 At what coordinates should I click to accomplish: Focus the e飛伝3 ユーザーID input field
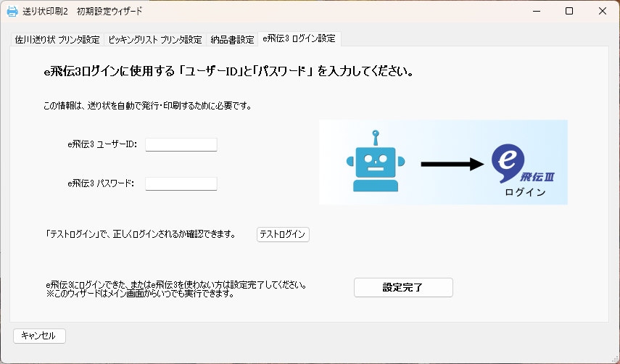(181, 144)
